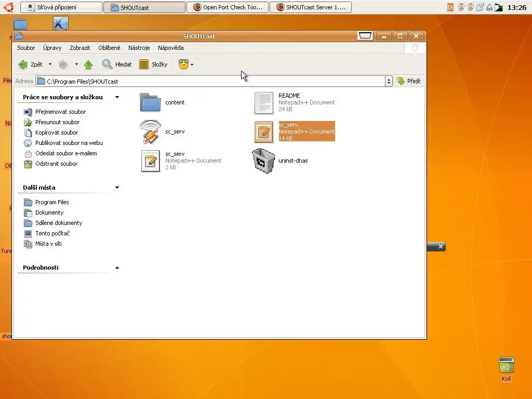Switch to SHOUTcast Server taskbar window
Viewport: 532px width, 399px height.
(311, 7)
